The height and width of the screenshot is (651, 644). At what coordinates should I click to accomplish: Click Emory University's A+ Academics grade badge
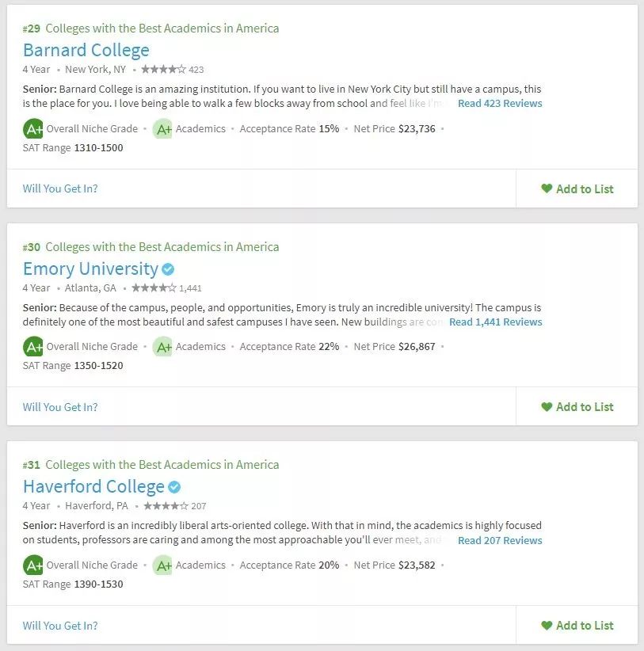(162, 347)
